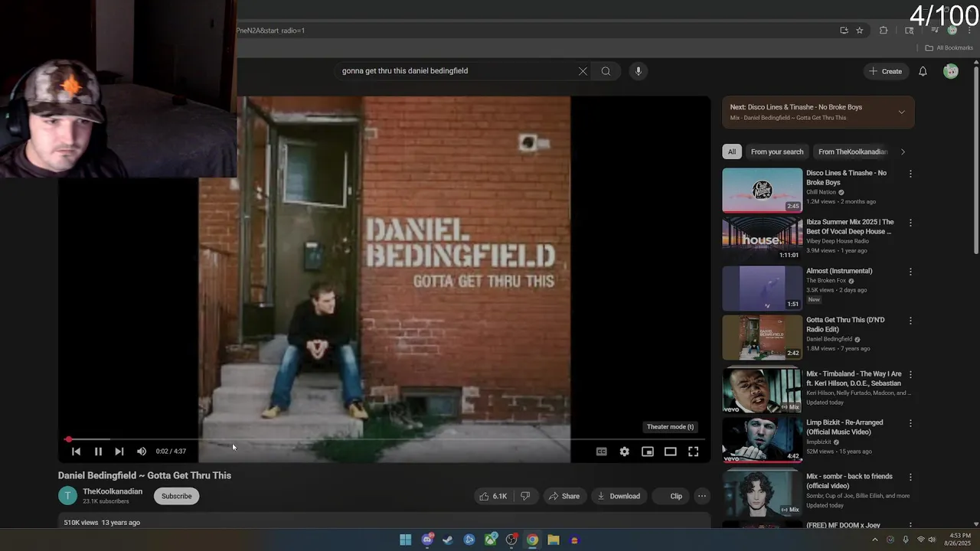
Task: Open options for Mix - Timbaland item
Action: tap(910, 374)
